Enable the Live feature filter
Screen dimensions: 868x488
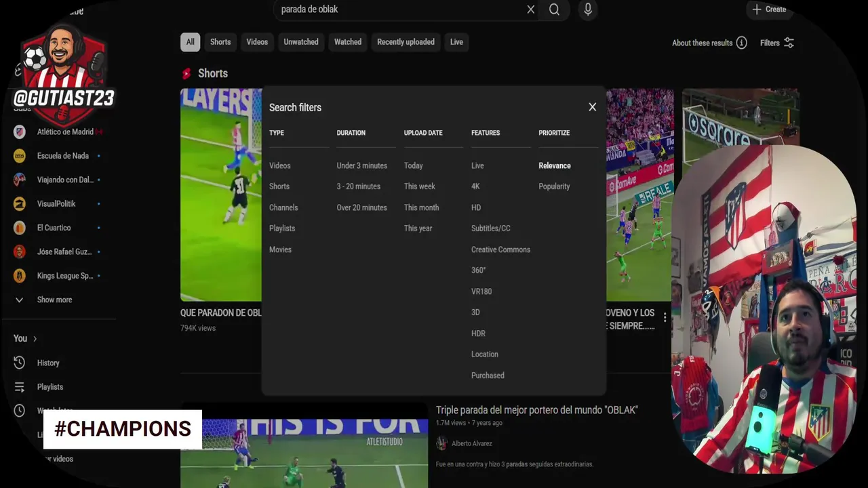(x=478, y=165)
